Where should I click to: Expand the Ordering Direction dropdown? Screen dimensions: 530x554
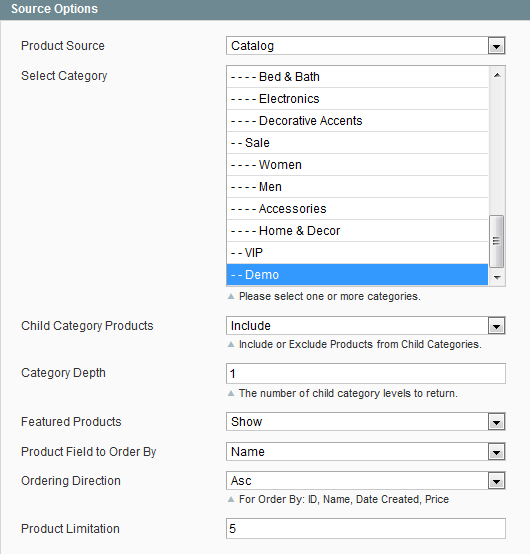(366, 481)
